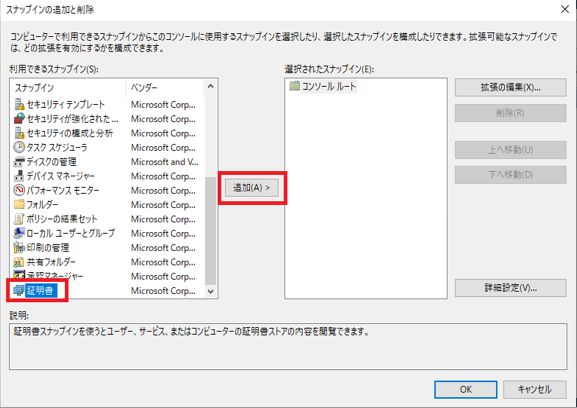
Task: Choose ローカル ユーザーとグループ snap-in icon
Action: (x=19, y=233)
